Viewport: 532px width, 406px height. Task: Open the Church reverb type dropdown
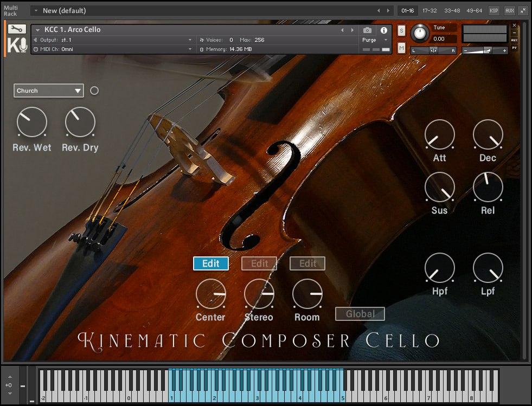coord(48,91)
